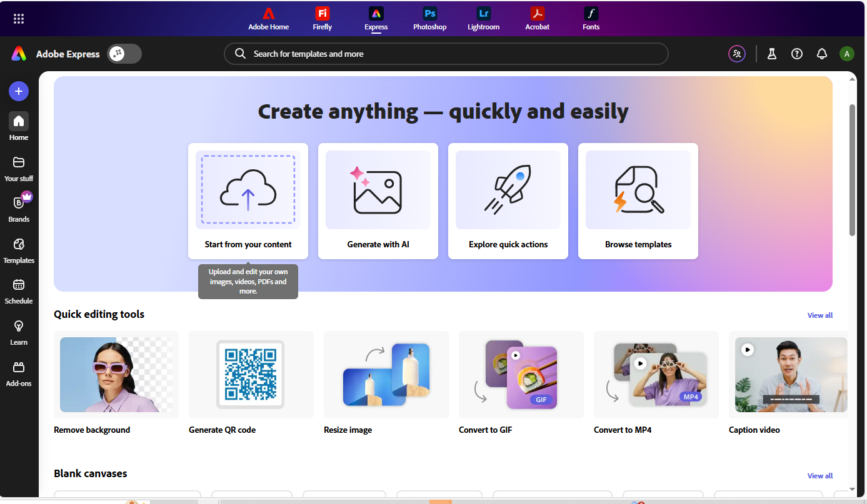Open Lightroom via its icon

(x=483, y=19)
